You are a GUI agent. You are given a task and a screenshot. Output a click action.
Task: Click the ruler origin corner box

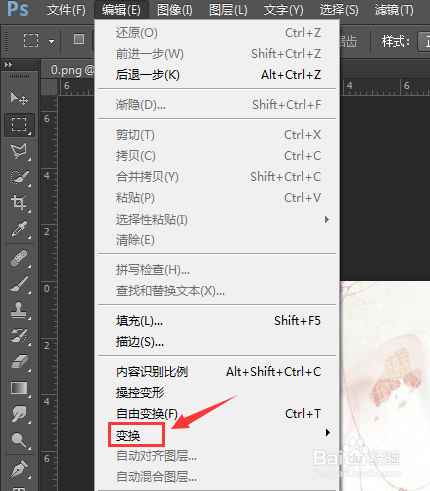point(49,87)
